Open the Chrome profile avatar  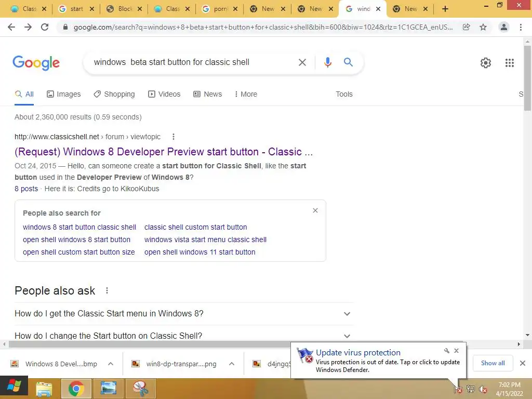[x=504, y=27]
